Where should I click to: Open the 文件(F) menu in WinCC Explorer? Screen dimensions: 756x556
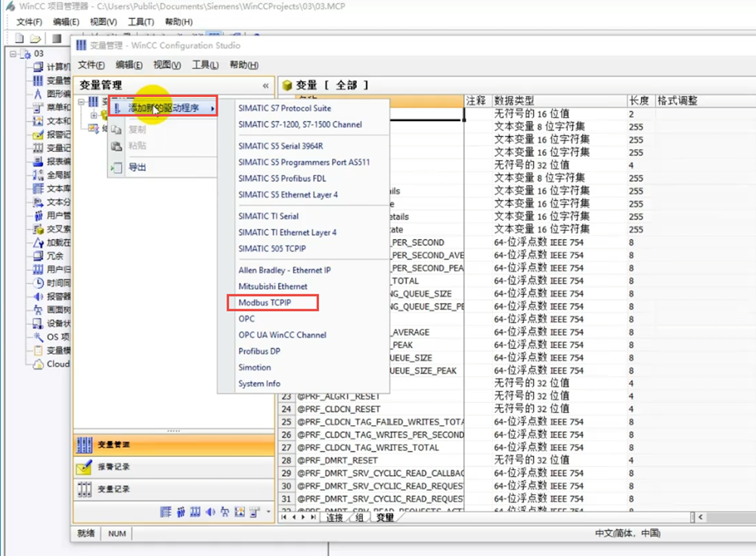click(x=29, y=22)
